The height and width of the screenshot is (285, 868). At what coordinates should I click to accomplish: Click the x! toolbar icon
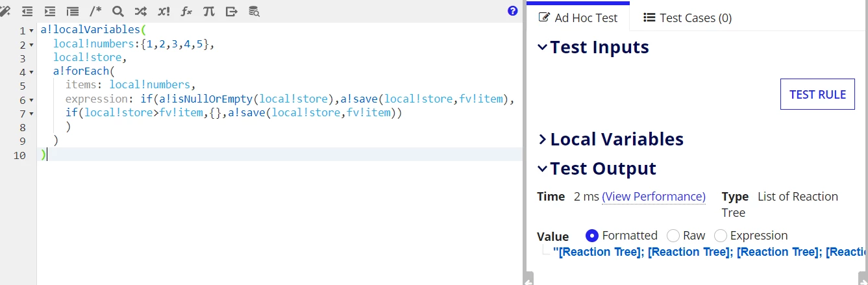tap(164, 11)
